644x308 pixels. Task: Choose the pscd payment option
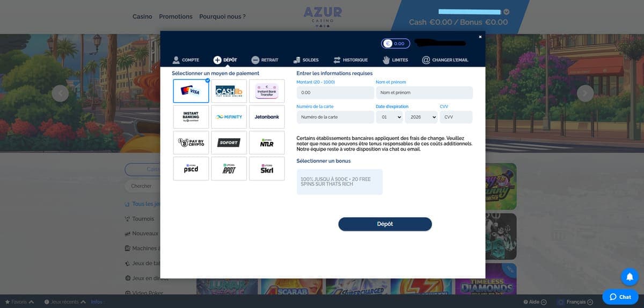[191, 168]
